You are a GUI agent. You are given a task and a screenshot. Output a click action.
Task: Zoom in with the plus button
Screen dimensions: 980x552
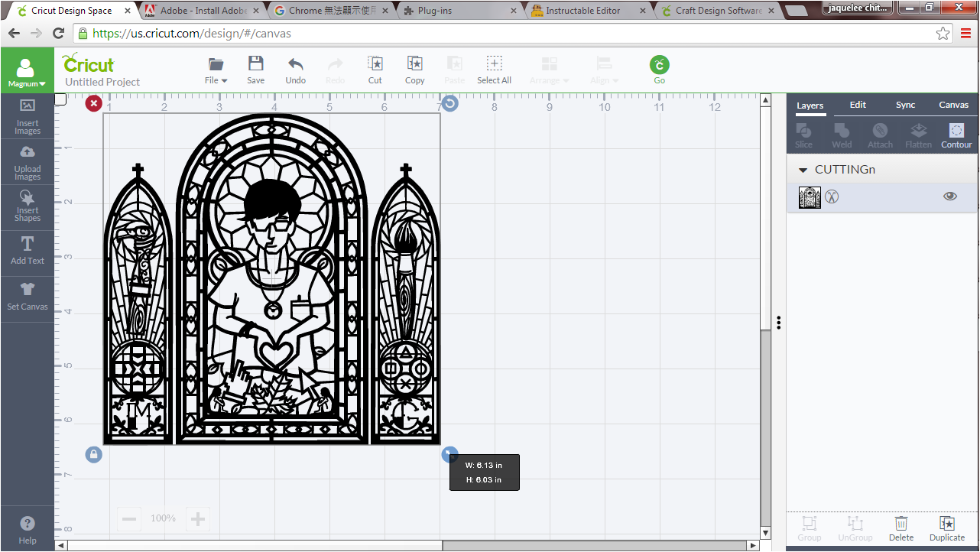click(198, 520)
